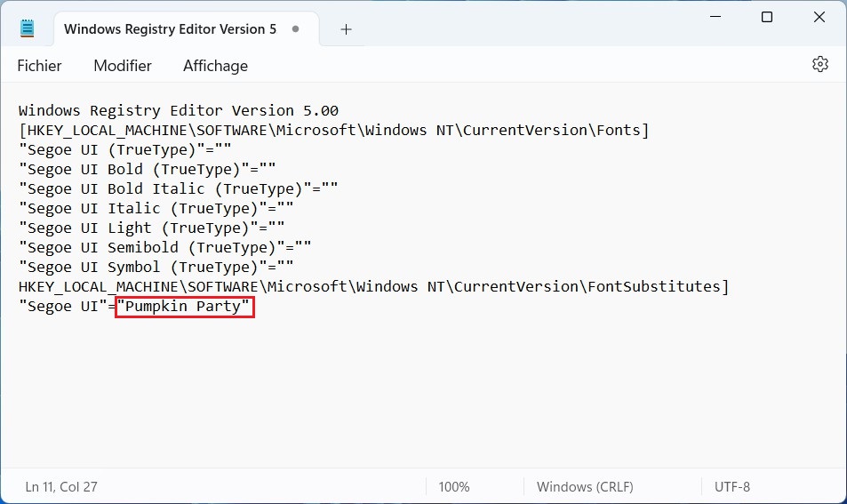Click the "Segoe UI Italic (TrueType)" line
This screenshot has width=847, height=504.
pyautogui.click(x=156, y=208)
